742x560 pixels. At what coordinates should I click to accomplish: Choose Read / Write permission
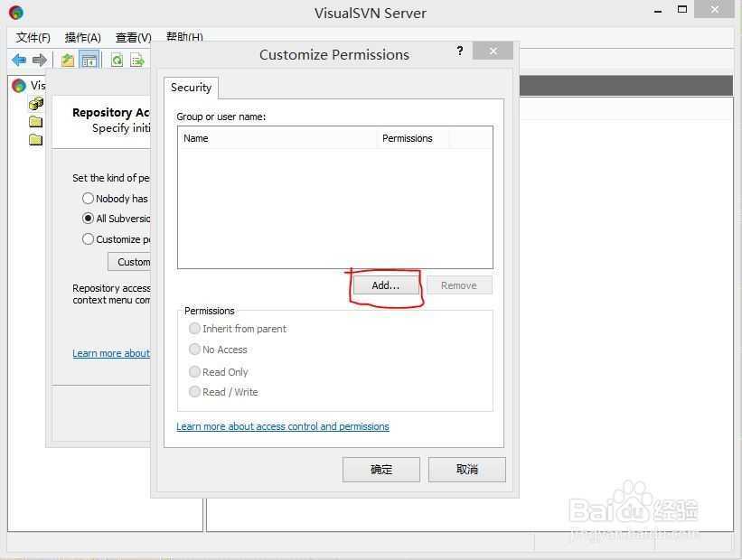[x=194, y=392]
